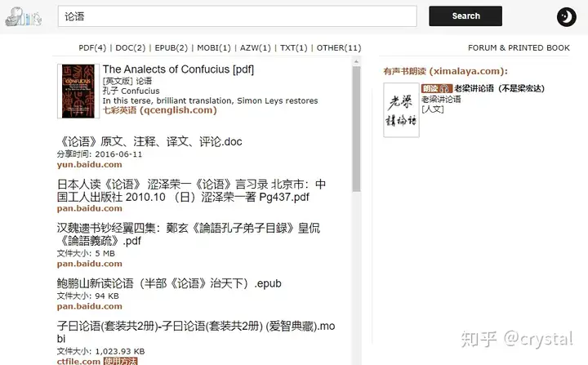Screen dimensions: 588x365
Task: Filter results by PDF(4)
Action: [x=92, y=48]
